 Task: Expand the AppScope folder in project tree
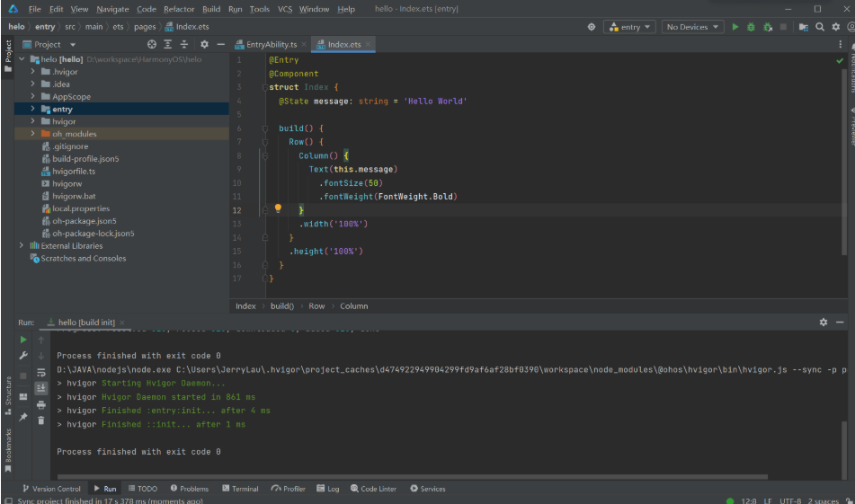(x=33, y=96)
